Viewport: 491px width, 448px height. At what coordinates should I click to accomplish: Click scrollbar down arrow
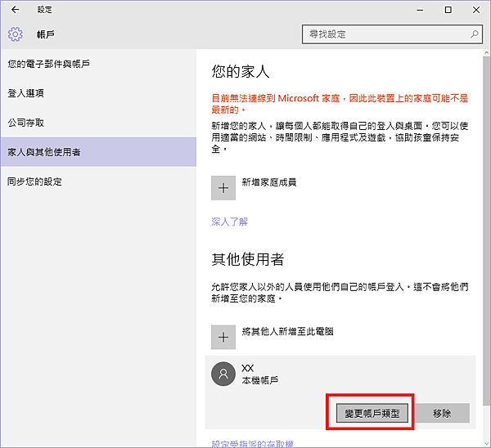[x=486, y=444]
